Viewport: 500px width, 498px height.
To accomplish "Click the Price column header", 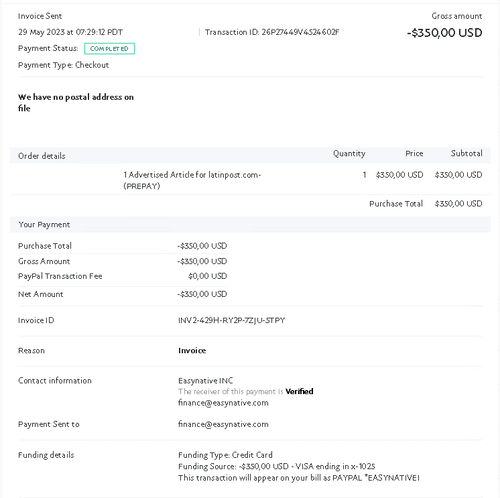I will (x=414, y=154).
